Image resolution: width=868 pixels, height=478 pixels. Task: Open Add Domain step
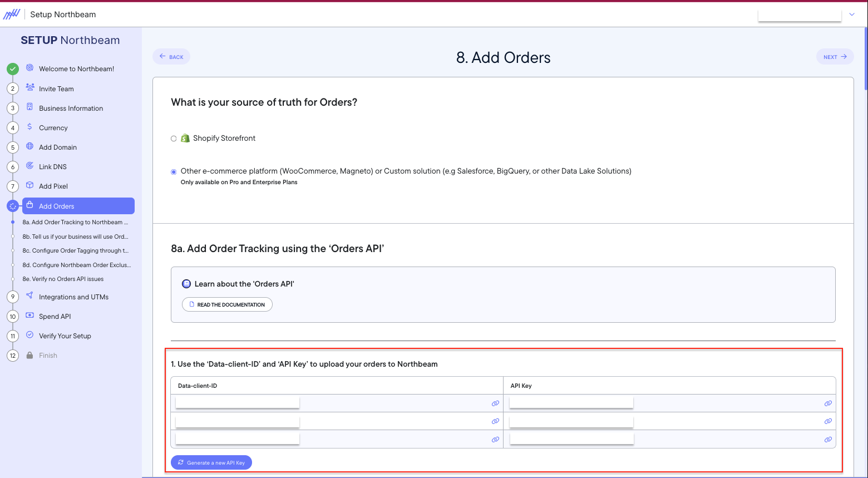[x=58, y=147]
